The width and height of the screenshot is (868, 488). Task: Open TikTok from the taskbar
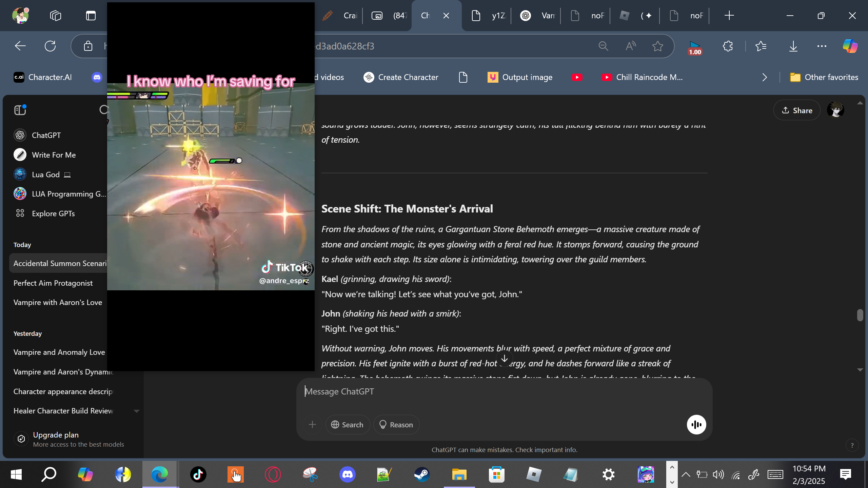[x=198, y=474]
